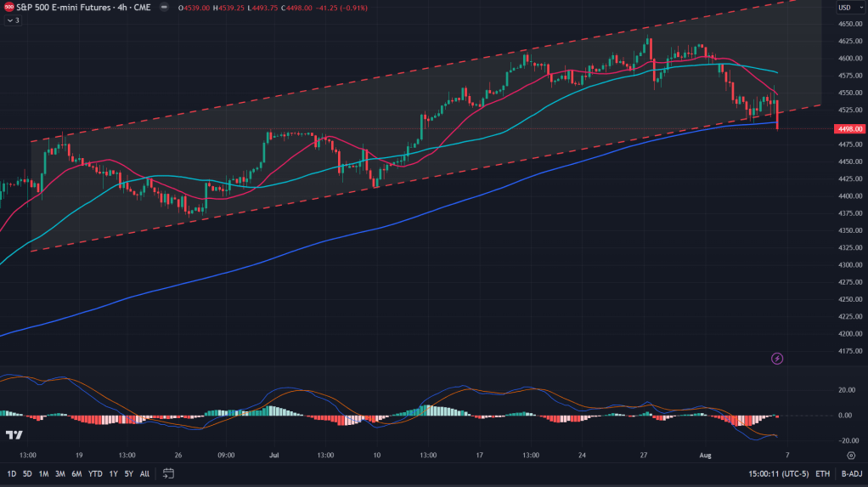Click the red 4498.00 current price label

[850, 129]
